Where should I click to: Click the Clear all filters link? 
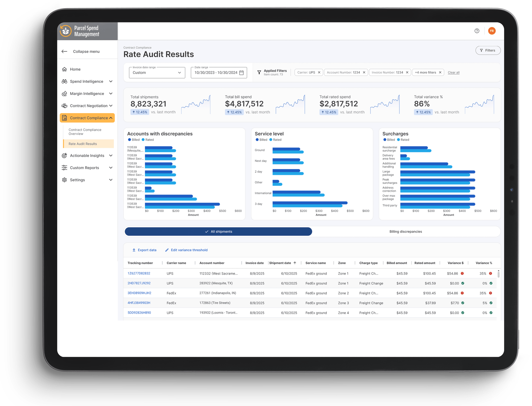(453, 73)
